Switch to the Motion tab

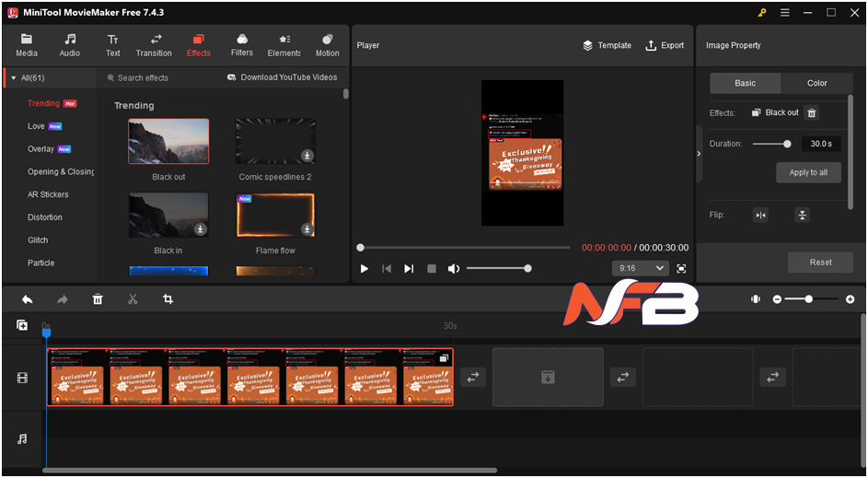coord(327,45)
